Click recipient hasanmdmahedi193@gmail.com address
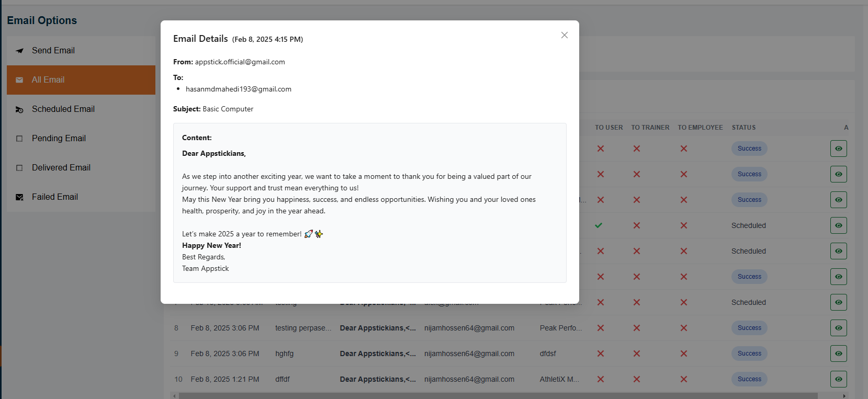This screenshot has height=399, width=868. point(239,89)
